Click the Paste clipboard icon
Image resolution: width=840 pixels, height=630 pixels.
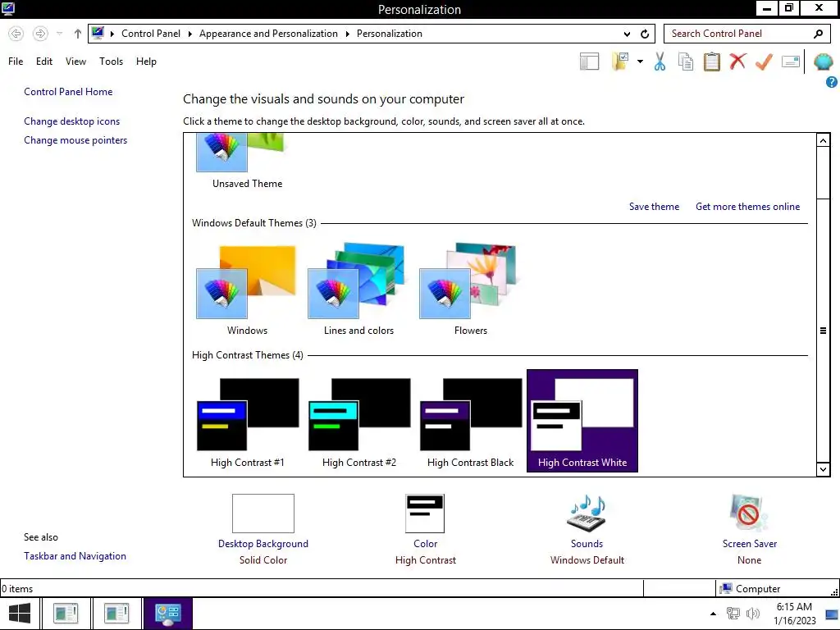(711, 62)
